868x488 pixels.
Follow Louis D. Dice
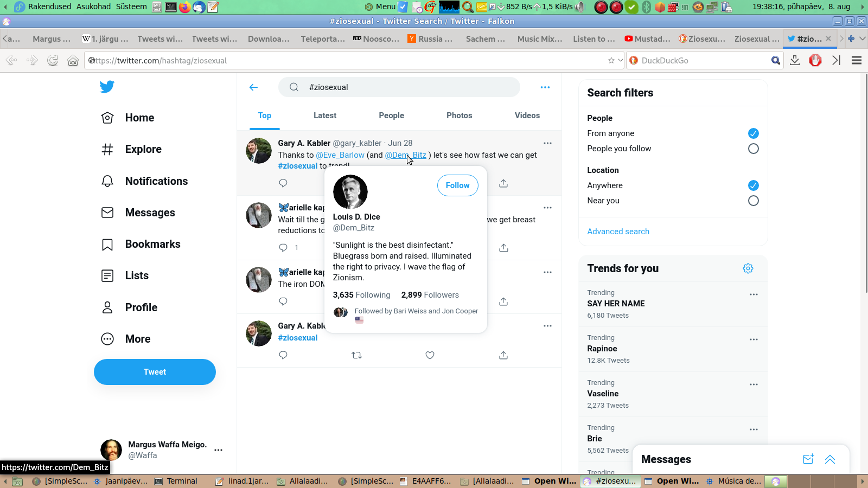[x=458, y=185]
